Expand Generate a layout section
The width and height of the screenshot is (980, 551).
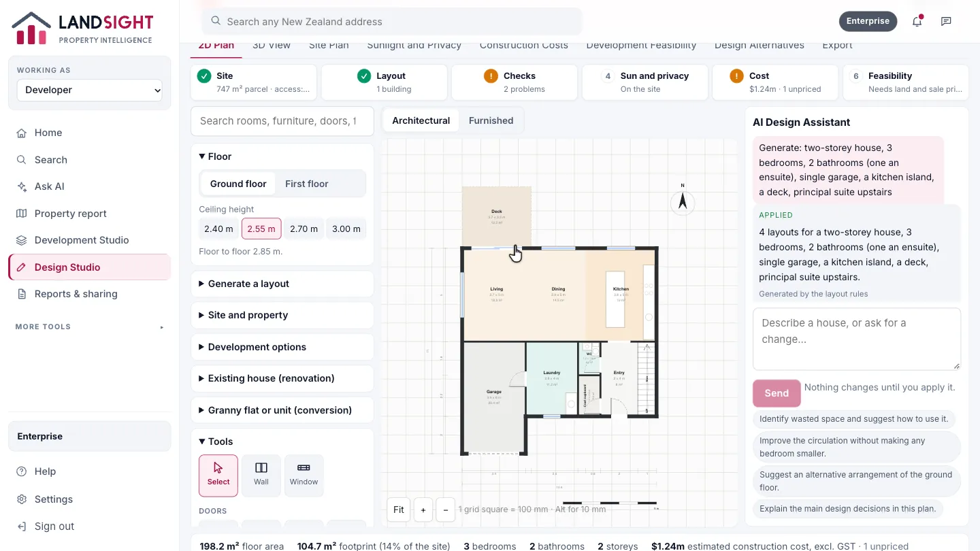coord(282,284)
